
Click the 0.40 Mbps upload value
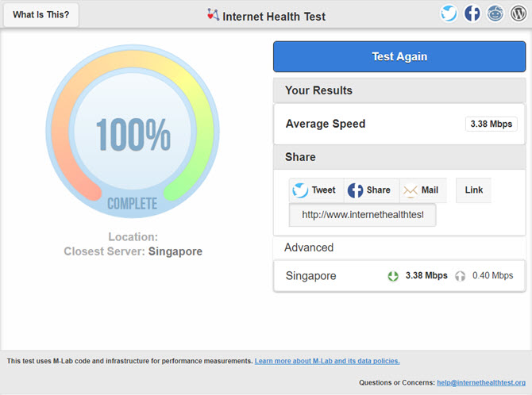coord(492,275)
